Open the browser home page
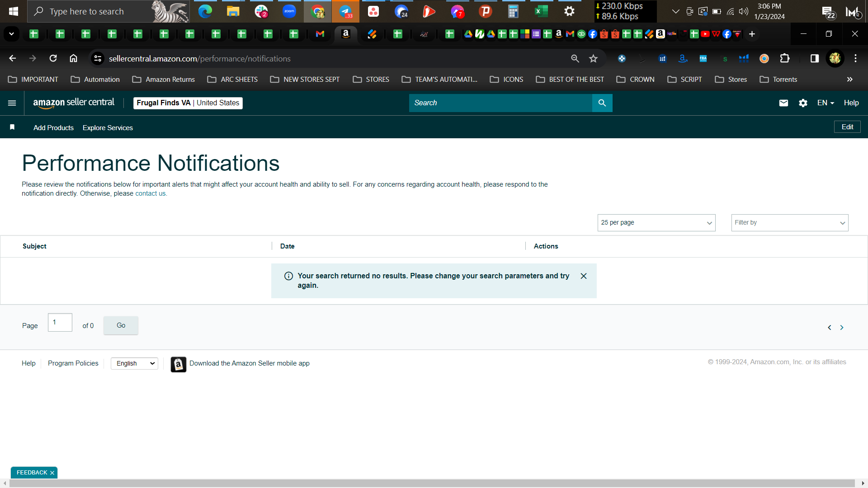Image resolution: width=868 pixels, height=488 pixels. click(x=73, y=58)
